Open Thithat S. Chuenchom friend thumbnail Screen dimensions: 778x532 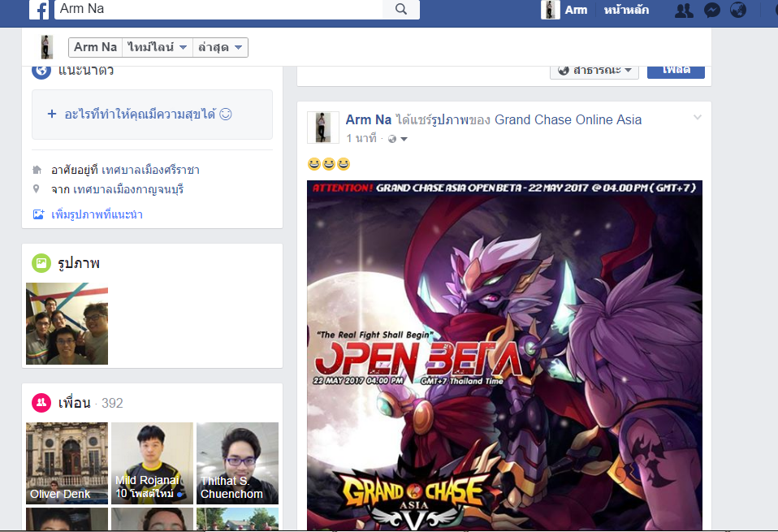pos(238,463)
